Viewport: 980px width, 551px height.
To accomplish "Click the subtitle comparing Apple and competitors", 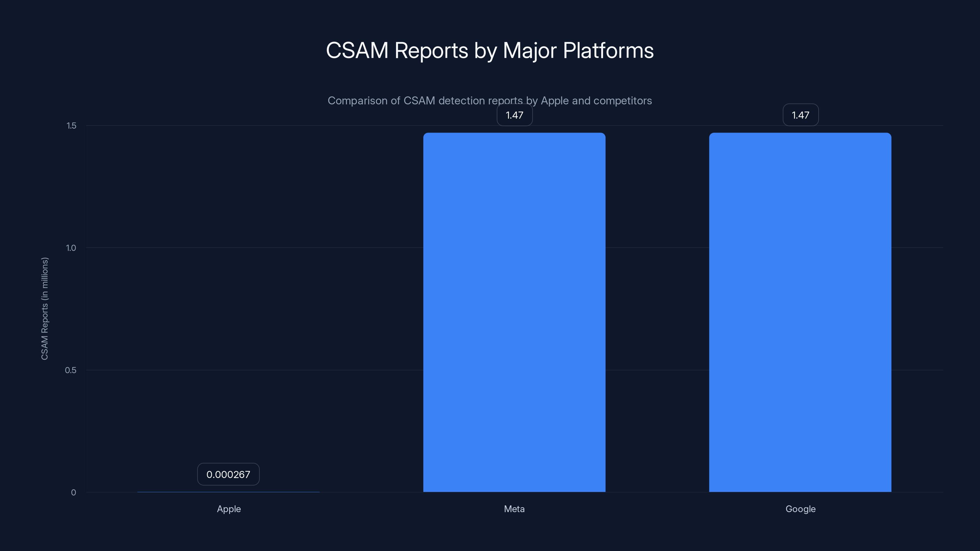I will click(x=490, y=100).
